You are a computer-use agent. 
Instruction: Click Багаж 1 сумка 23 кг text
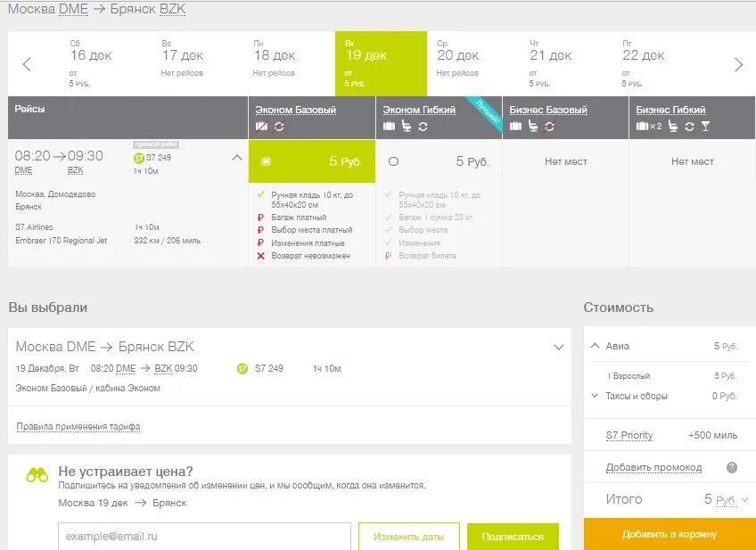point(435,218)
